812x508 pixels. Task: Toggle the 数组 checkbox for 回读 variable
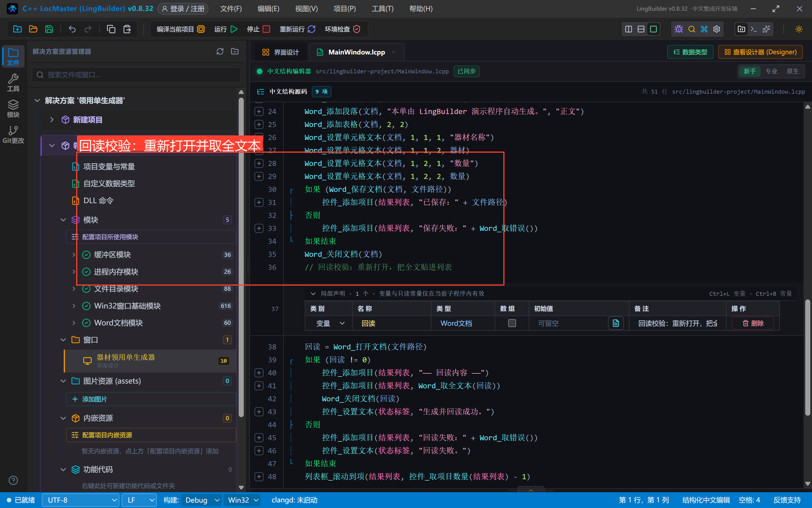click(x=512, y=323)
